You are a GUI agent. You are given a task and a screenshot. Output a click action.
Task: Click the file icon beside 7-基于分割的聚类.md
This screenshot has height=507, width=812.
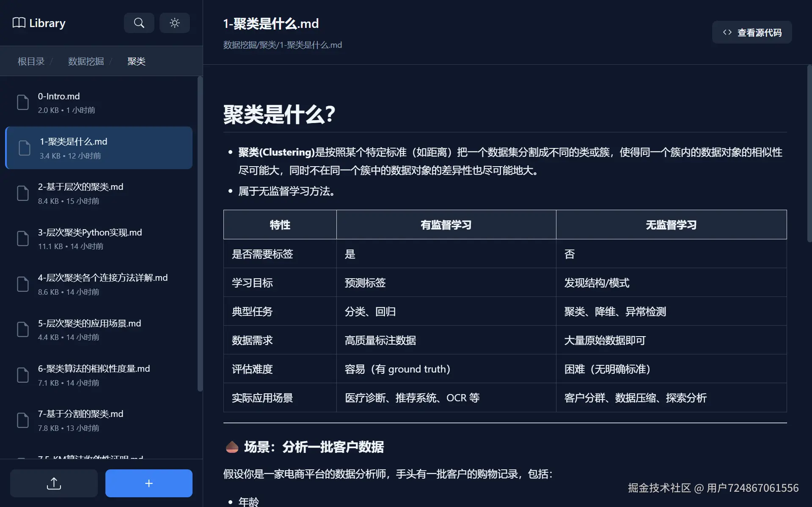pos(23,420)
